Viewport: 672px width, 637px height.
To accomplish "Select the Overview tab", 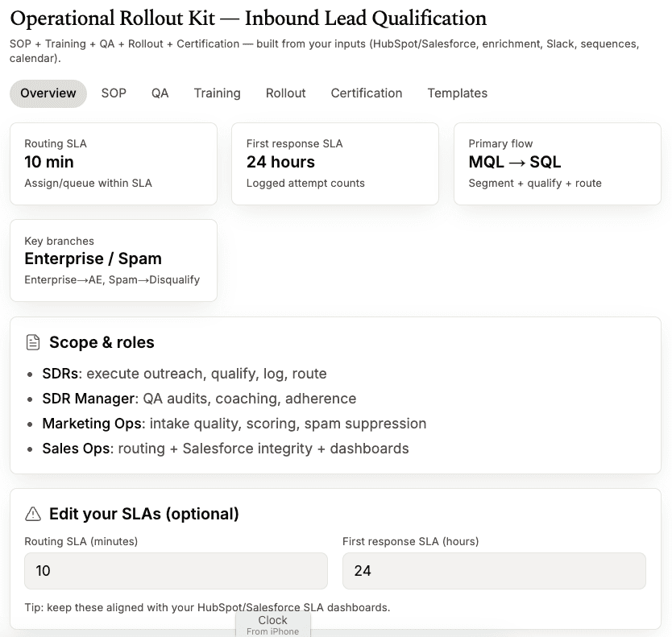I will tap(48, 93).
